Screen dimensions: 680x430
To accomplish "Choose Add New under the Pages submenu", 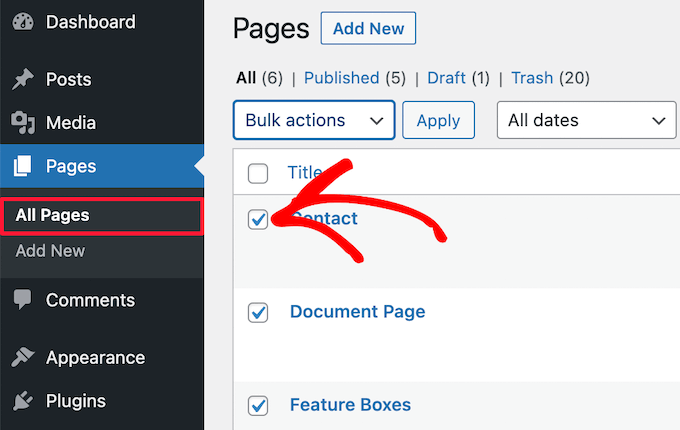I will coord(50,251).
